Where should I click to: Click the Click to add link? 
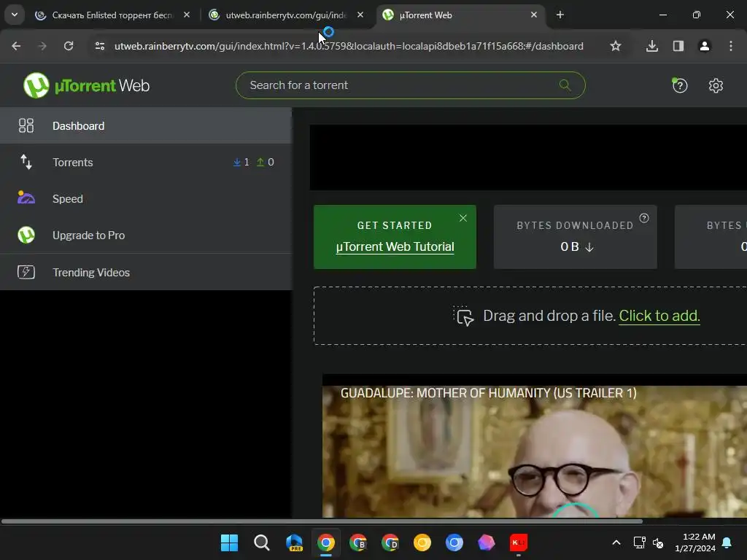click(x=659, y=316)
